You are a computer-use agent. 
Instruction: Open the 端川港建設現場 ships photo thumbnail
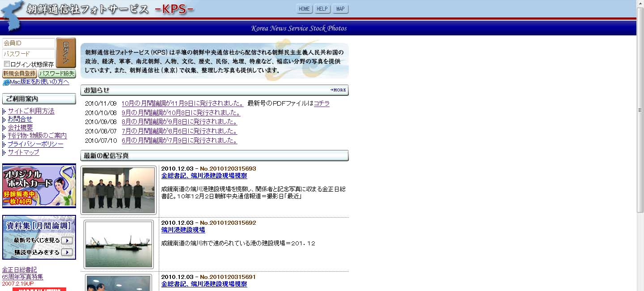tap(119, 244)
